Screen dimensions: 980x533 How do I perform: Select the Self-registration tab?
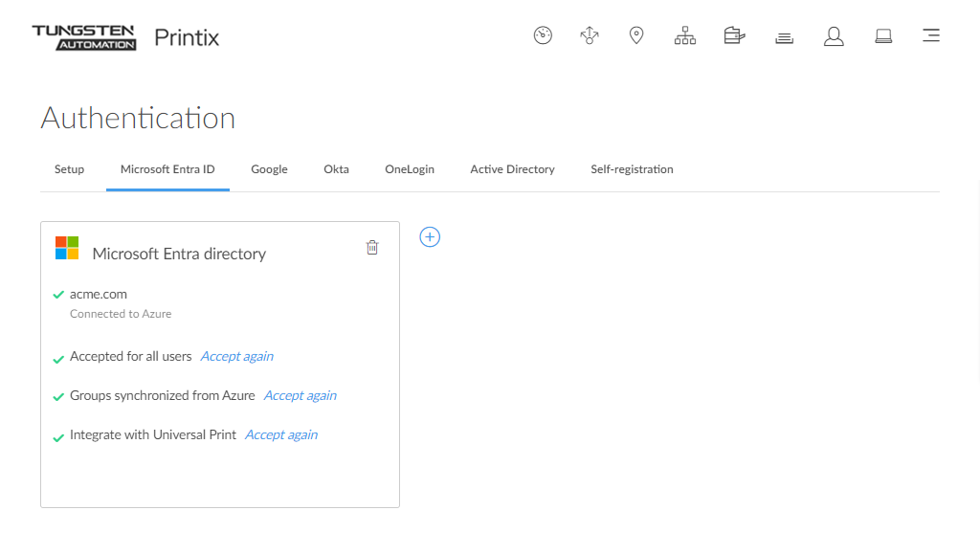coord(632,169)
